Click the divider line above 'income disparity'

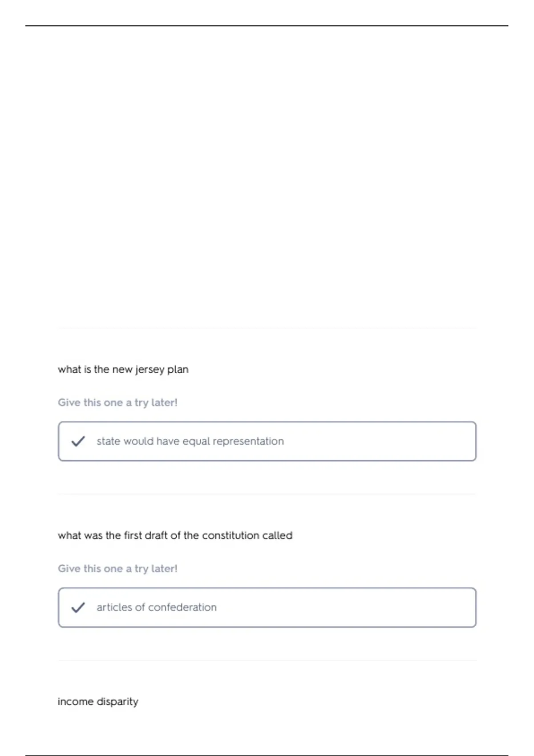pos(267,661)
